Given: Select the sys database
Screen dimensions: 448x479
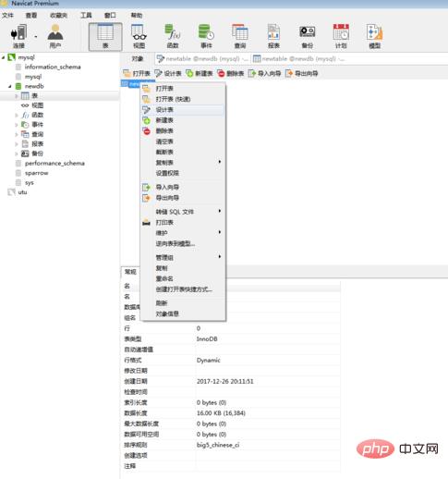Looking at the screenshot, I should (30, 182).
